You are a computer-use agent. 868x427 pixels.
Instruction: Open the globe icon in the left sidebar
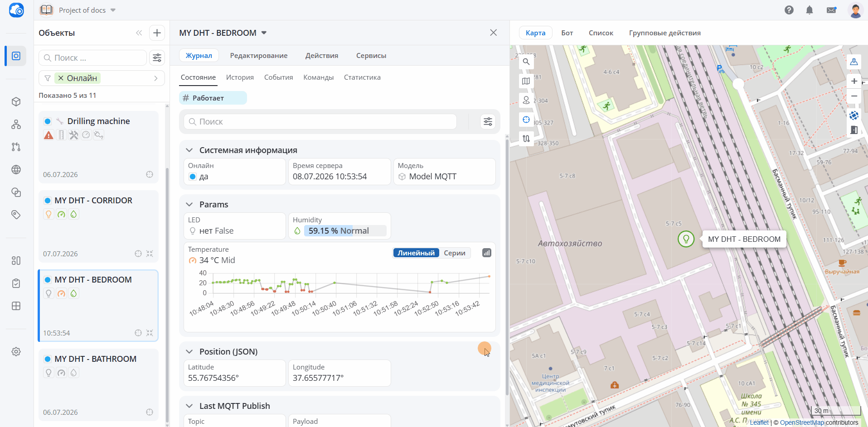[x=16, y=169]
